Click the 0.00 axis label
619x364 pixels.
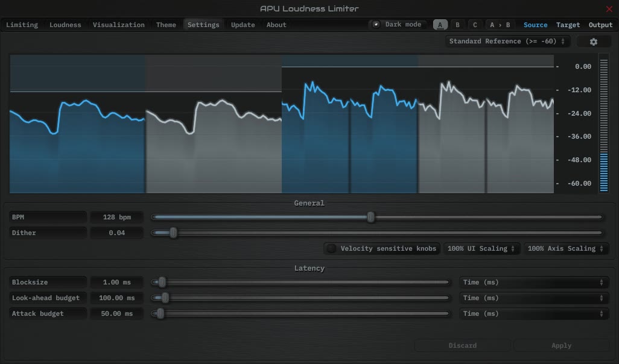tap(583, 67)
